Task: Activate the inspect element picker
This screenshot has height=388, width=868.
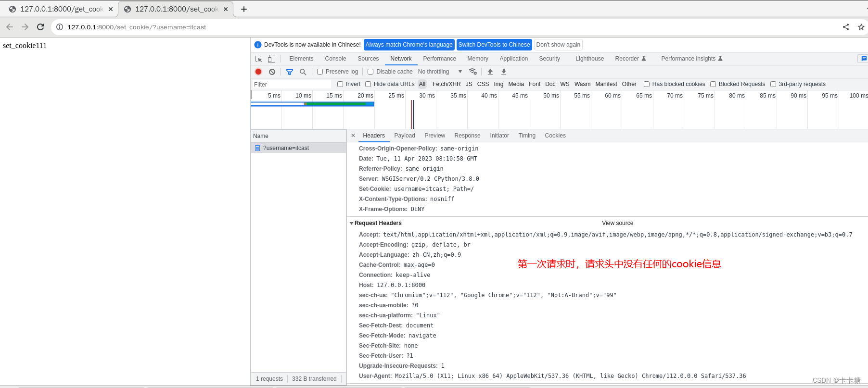Action: [x=258, y=59]
